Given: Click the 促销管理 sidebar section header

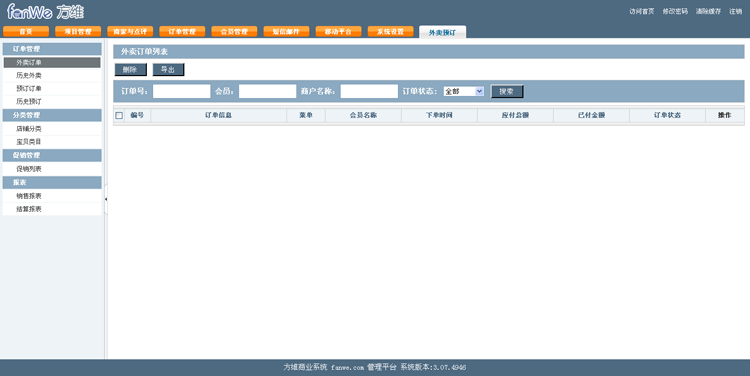Looking at the screenshot, I should (52, 155).
